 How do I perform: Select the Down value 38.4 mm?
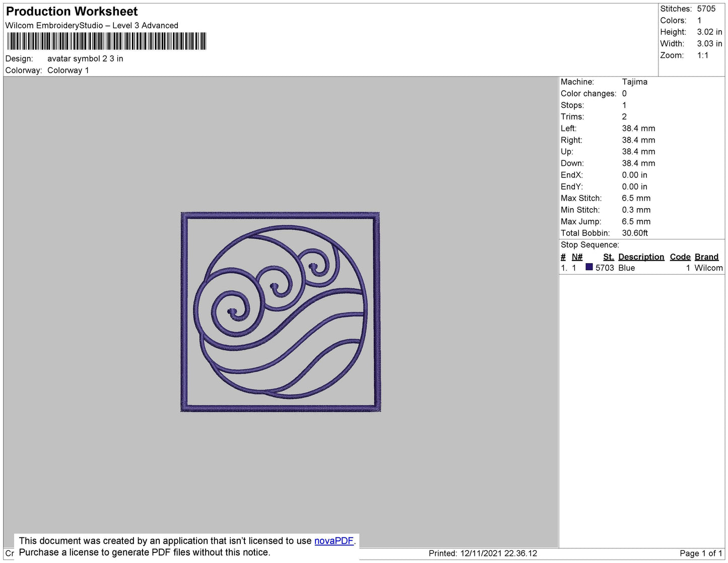coord(638,163)
